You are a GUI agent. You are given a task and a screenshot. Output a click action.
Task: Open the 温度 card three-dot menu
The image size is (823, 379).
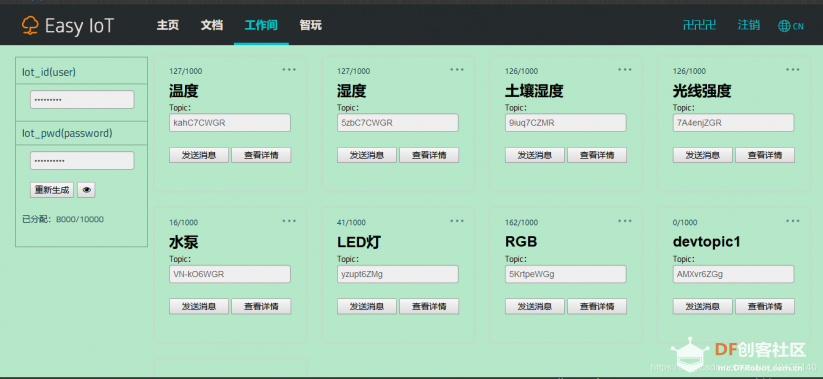[x=289, y=70]
